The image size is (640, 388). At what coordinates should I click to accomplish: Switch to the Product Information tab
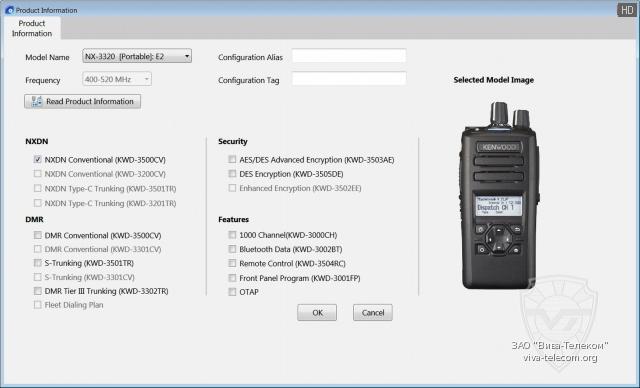(x=32, y=28)
